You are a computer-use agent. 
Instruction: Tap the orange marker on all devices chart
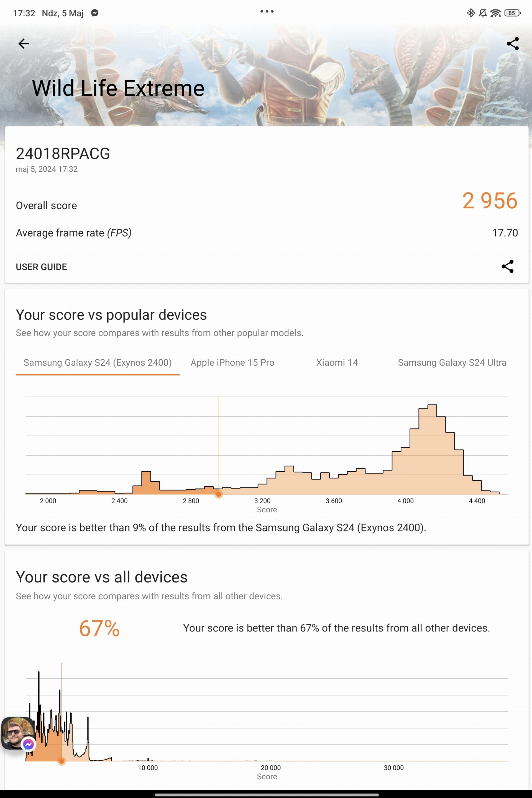tap(62, 761)
